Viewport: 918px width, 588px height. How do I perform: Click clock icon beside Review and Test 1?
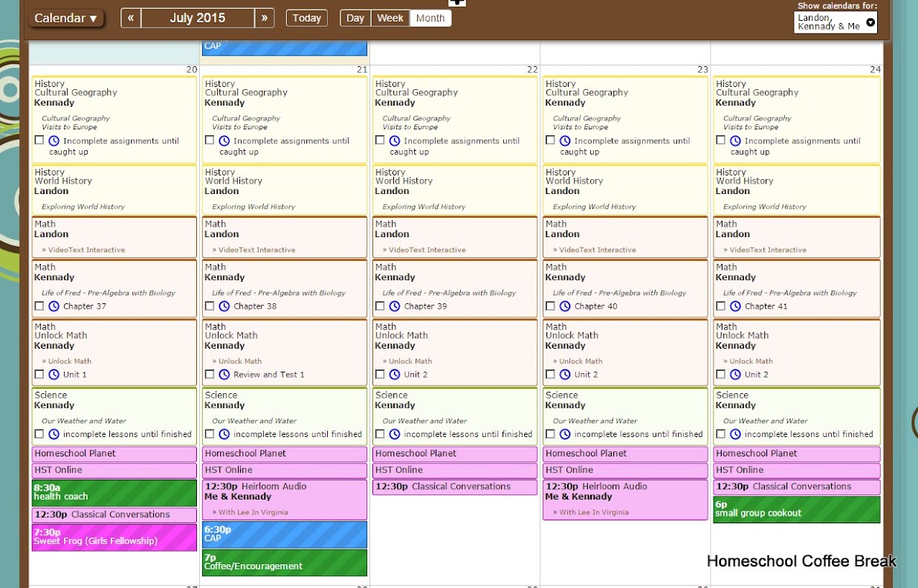click(x=224, y=375)
